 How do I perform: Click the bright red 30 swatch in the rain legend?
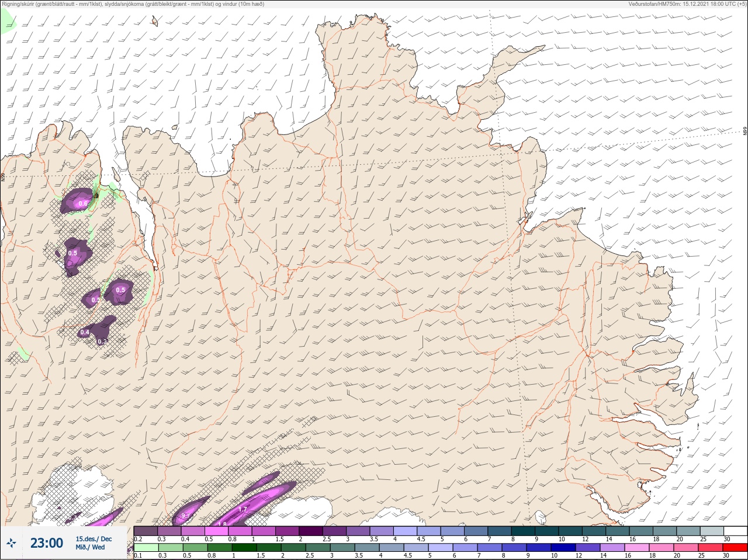click(x=735, y=548)
